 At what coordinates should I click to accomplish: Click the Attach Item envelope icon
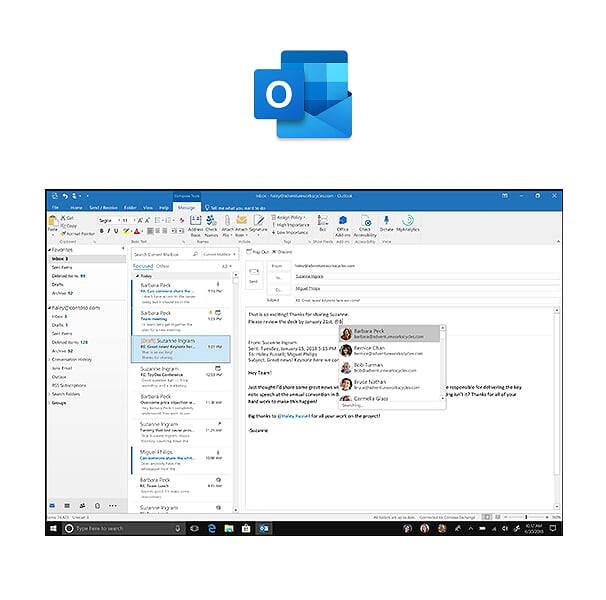click(242, 221)
